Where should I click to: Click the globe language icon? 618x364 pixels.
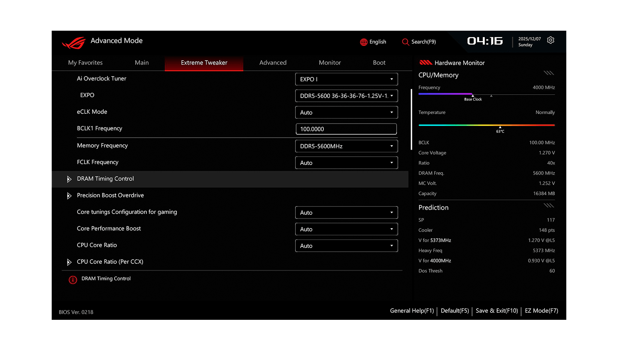pos(363,42)
